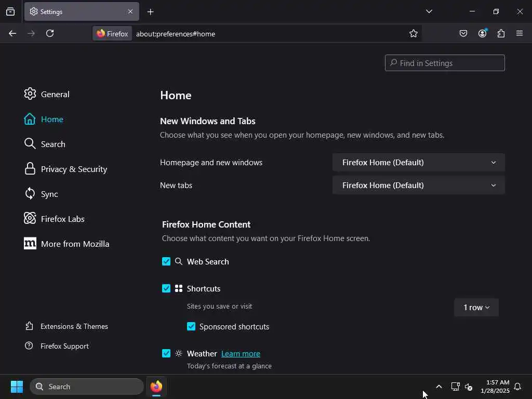This screenshot has width=532, height=399.
Task: Change the shortcuts 1 row dropdown
Action: point(476,308)
